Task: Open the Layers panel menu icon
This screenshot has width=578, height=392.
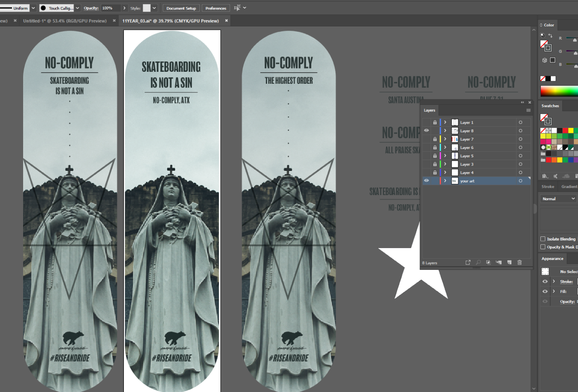Action: tap(528, 110)
